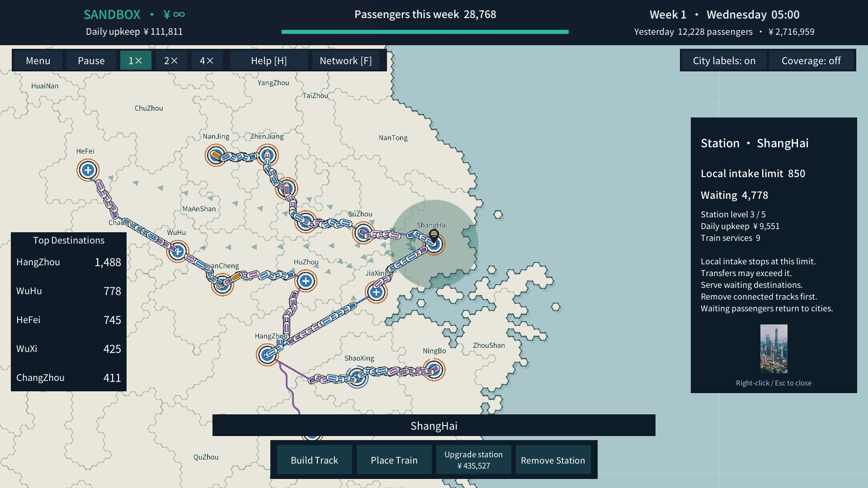Click the ZhouShan city label
This screenshot has height=488, width=868.
(x=489, y=345)
